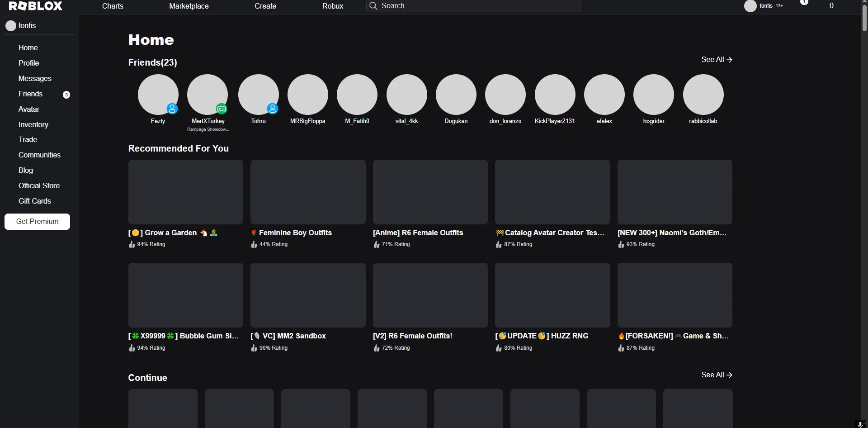This screenshot has width=868, height=428.
Task: Click the Roblox logo in the header
Action: coord(36,6)
